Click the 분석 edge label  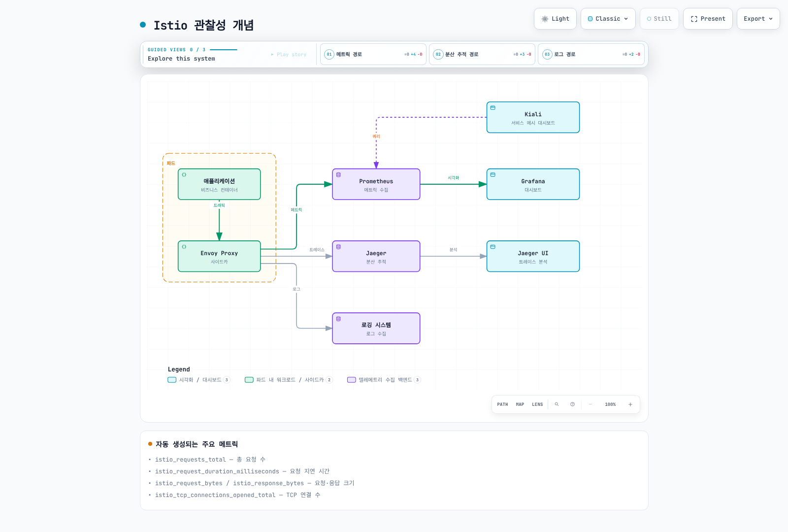(454, 250)
